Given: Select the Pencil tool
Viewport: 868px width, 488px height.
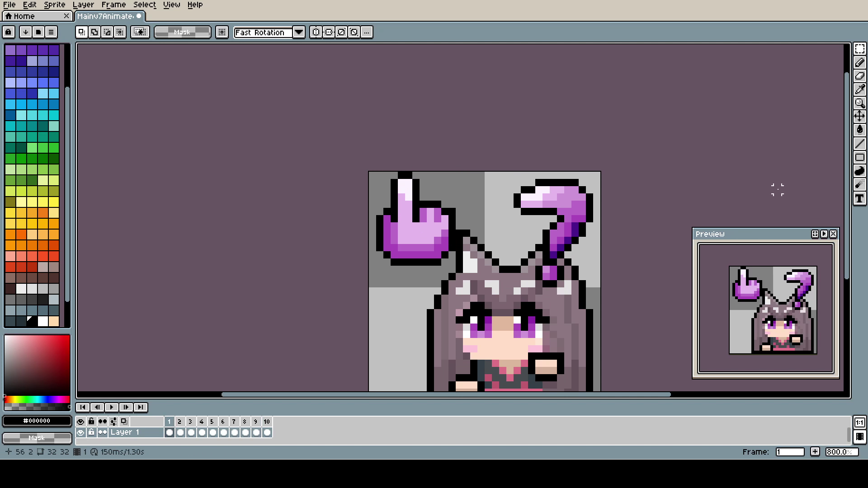Looking at the screenshot, I should pyautogui.click(x=859, y=62).
